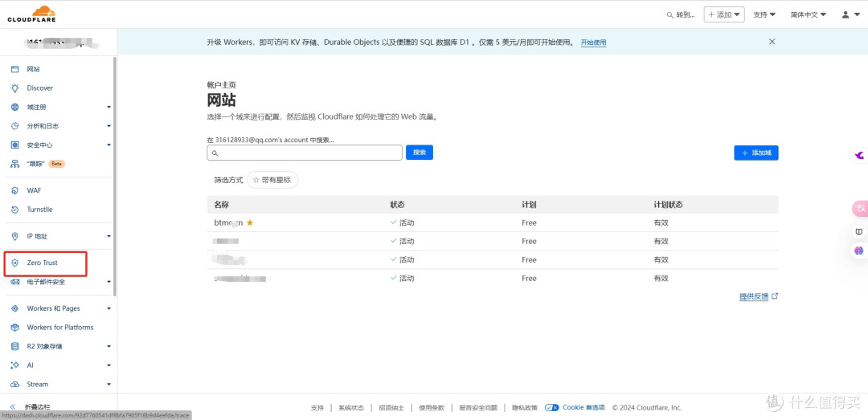
Task: Open the 提供反馈 link
Action: point(759,296)
